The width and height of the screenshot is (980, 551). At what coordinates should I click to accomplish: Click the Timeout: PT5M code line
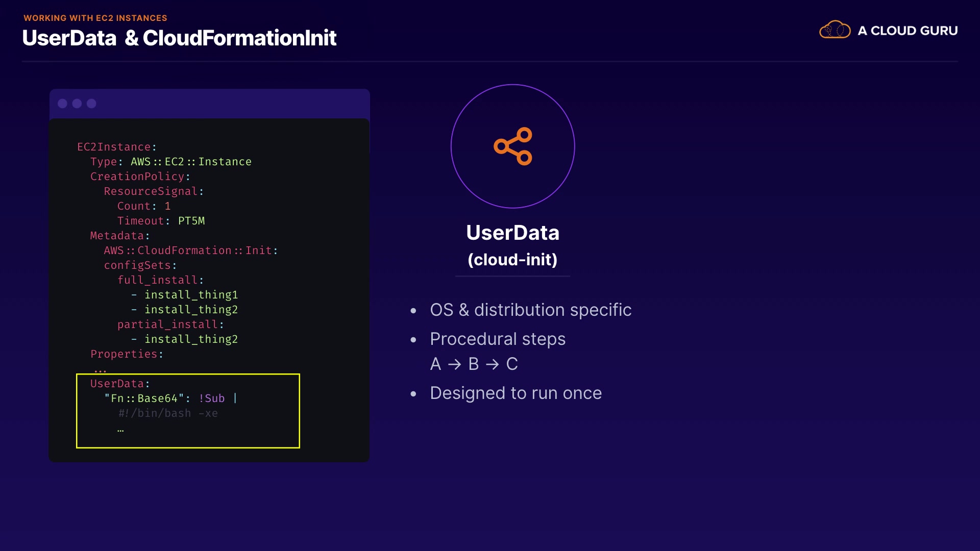pyautogui.click(x=161, y=221)
